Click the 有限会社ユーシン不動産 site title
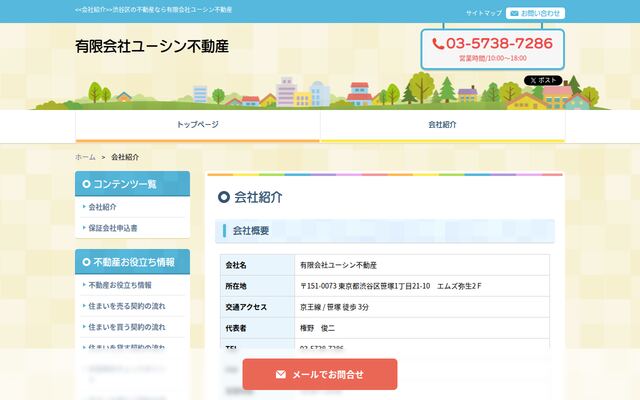Viewport: 640px width, 400px height. 152,46
